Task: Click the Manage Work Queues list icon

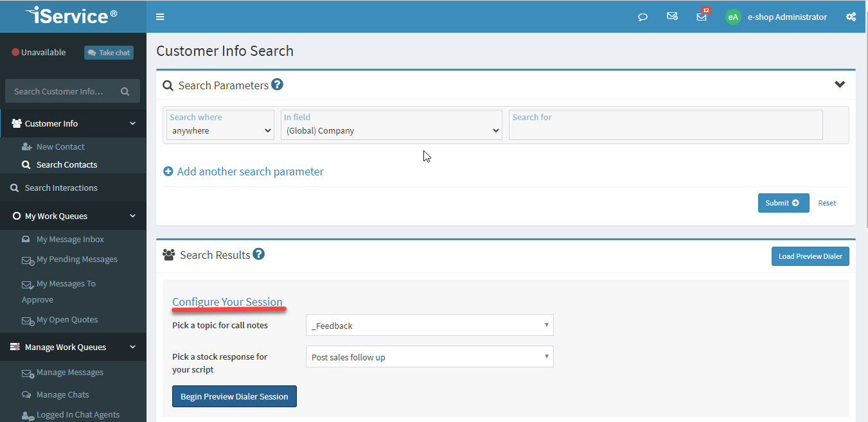Action: tap(15, 347)
